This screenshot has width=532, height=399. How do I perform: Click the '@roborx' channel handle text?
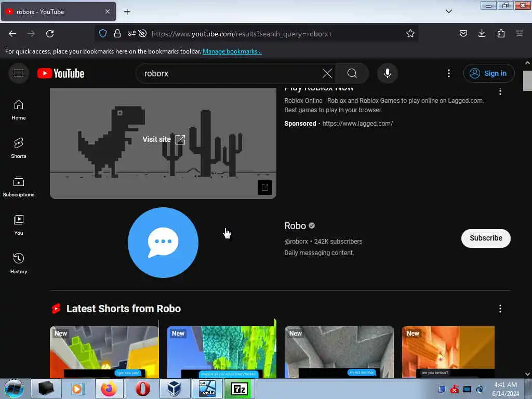296,242
